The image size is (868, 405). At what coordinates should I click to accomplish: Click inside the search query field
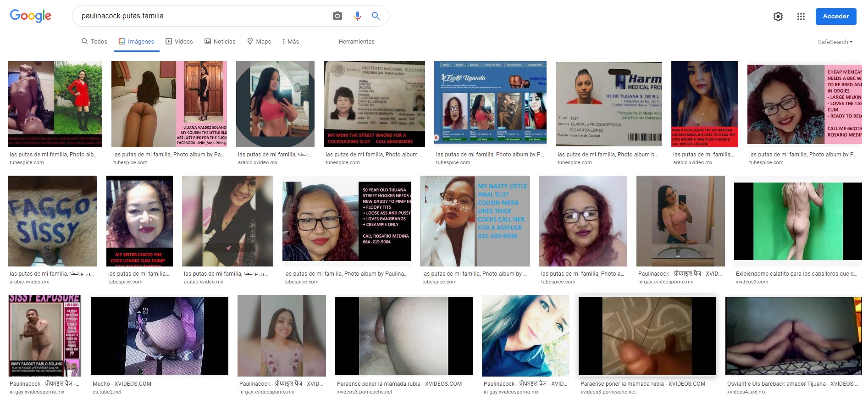coord(202,16)
